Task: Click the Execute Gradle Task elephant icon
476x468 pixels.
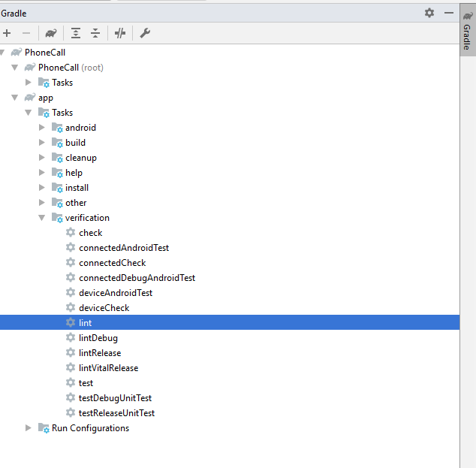Action: point(50,33)
